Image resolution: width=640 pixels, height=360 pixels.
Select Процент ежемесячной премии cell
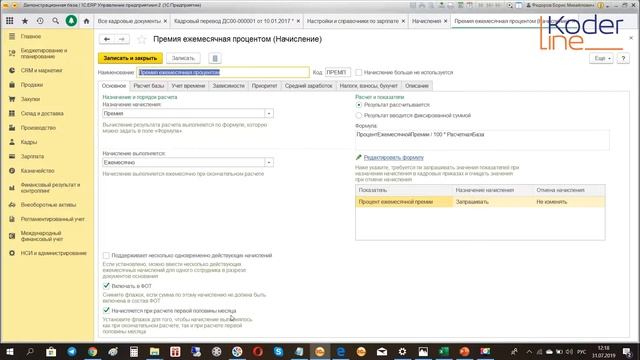click(x=404, y=202)
